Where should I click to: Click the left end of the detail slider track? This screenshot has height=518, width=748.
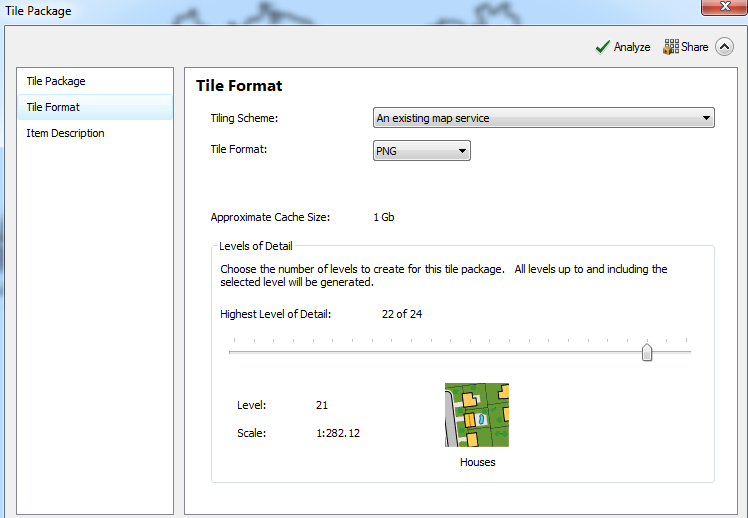(233, 352)
